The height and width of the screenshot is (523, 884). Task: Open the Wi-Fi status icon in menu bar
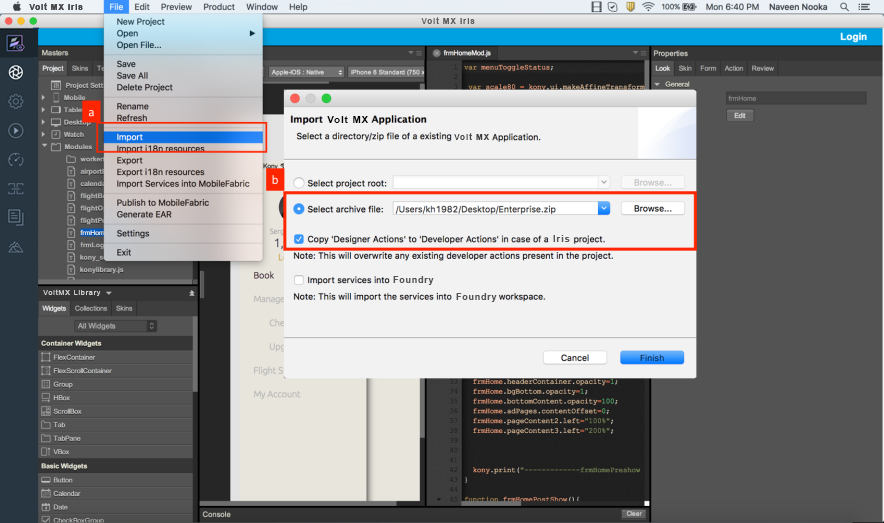(x=648, y=7)
